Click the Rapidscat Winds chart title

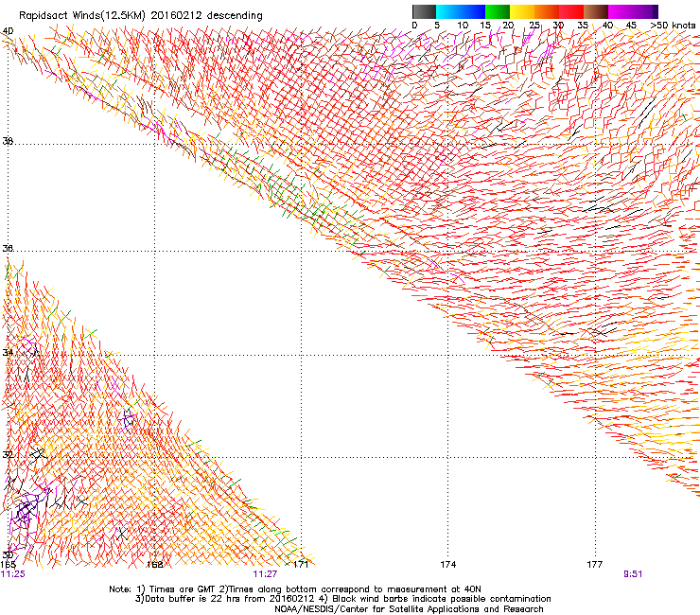pos(141,15)
